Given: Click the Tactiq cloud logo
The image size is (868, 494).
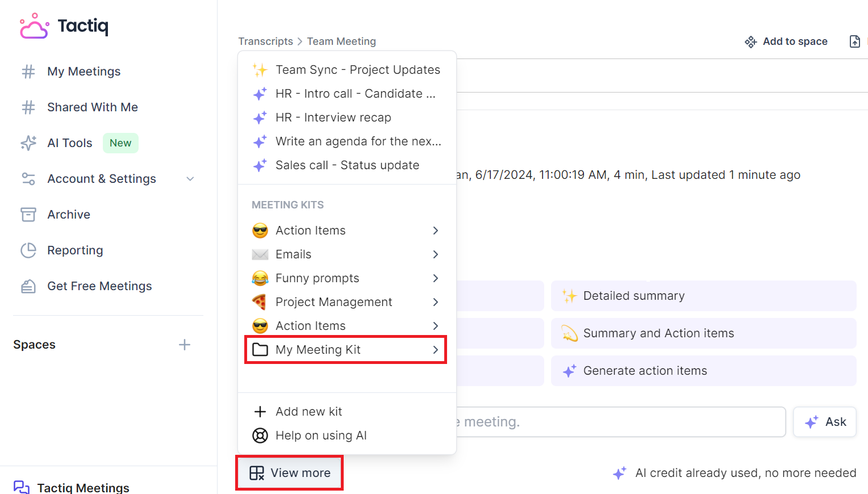Looking at the screenshot, I should tap(35, 26).
